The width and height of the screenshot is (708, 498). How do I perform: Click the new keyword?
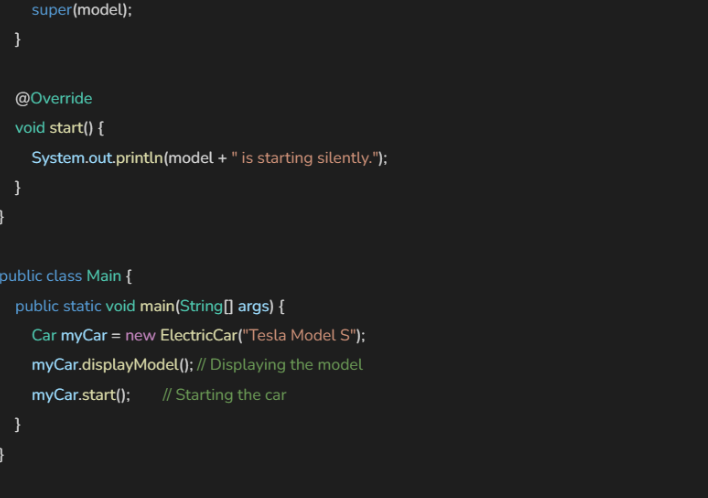coord(140,335)
